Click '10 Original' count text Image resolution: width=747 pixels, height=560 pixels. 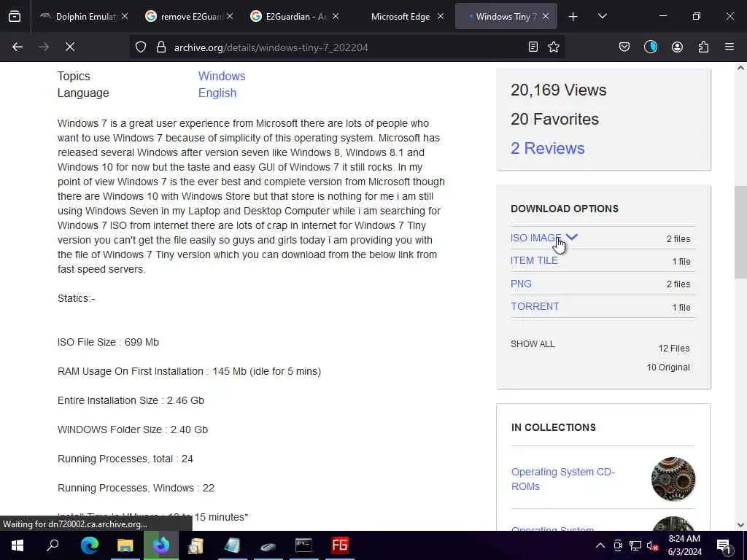(x=668, y=367)
